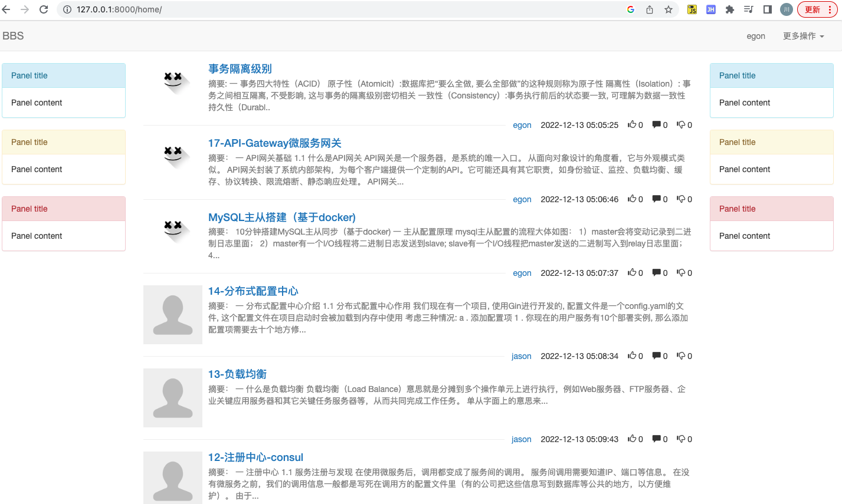Viewport: 842px width, 504px height.
Task: Click author jason under 14-分布式配置中心
Action: [521, 356]
